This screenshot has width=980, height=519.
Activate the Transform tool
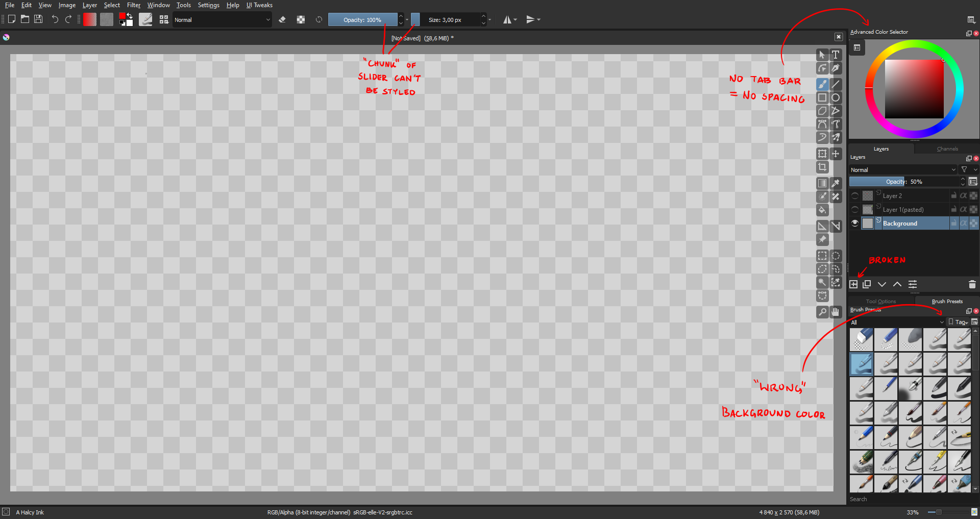[x=822, y=154]
